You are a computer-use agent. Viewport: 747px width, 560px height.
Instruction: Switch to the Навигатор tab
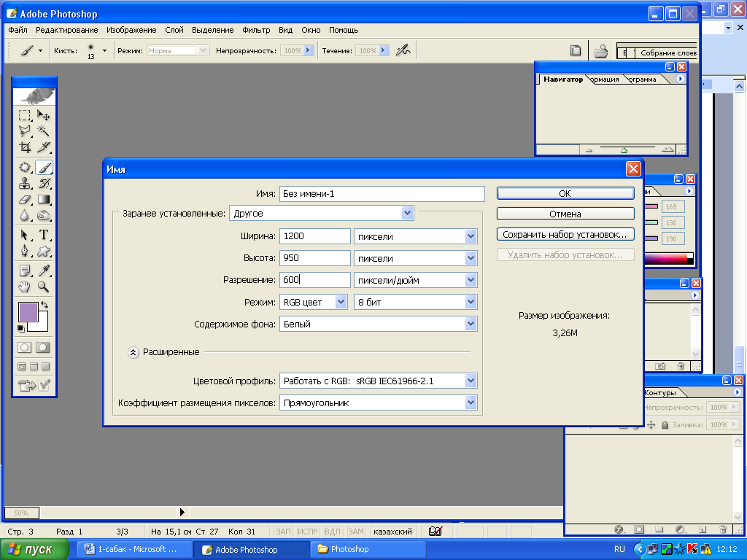tap(563, 79)
